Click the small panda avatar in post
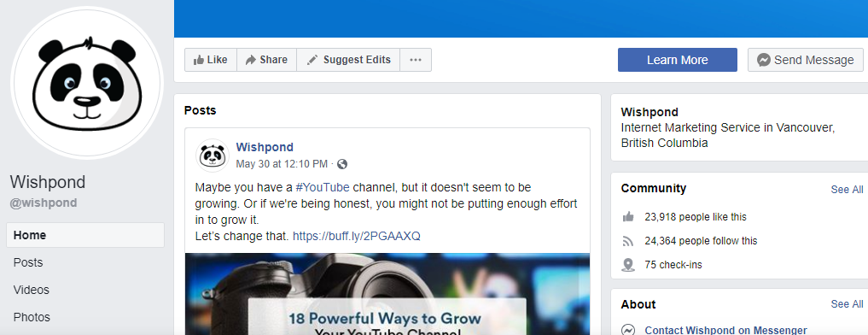868x335 pixels. pos(213,156)
